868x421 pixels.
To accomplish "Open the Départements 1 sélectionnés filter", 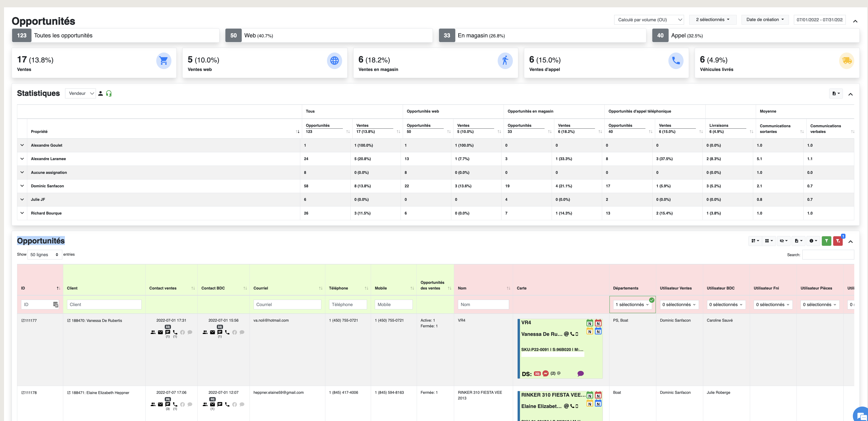I will [632, 305].
